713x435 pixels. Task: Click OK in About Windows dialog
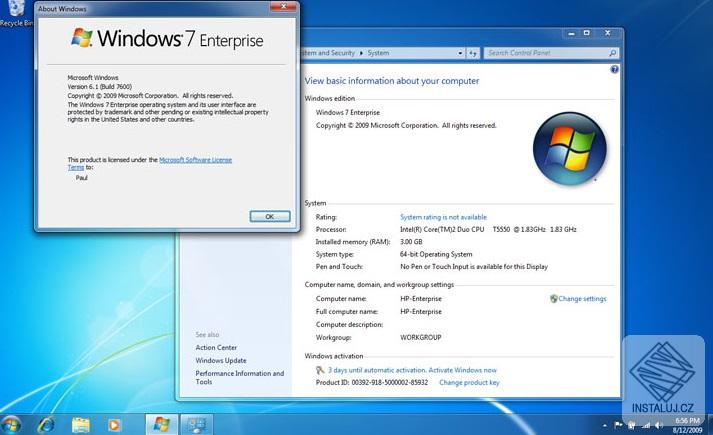click(x=270, y=216)
